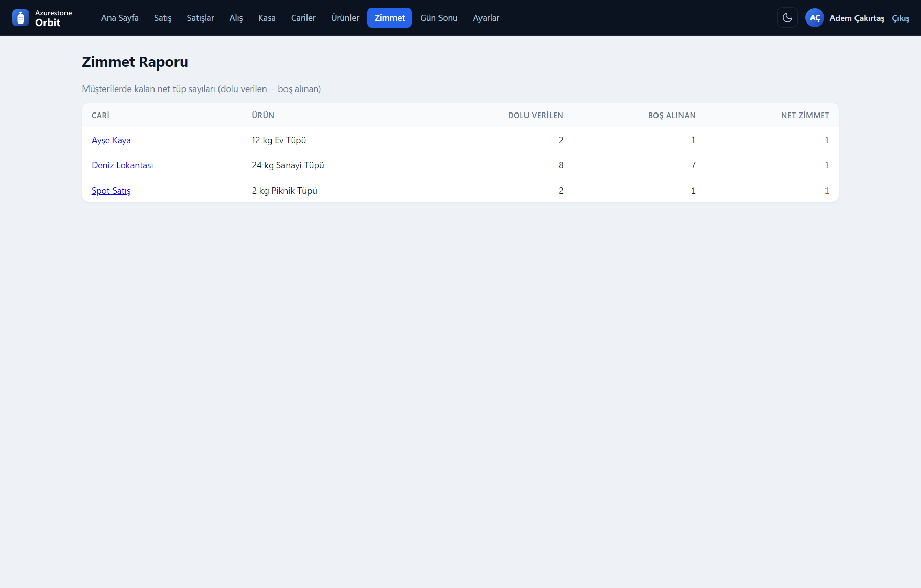921x588 pixels.
Task: Go to Ürünler in the navbar
Action: [x=345, y=18]
